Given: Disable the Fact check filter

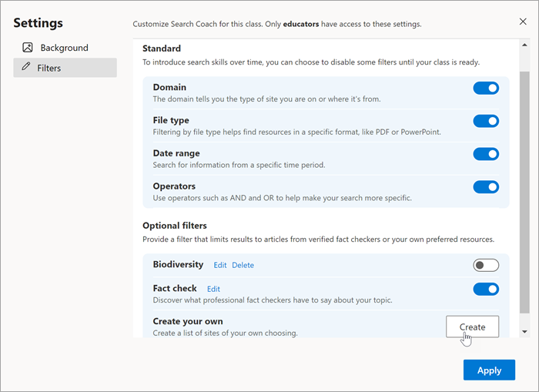Looking at the screenshot, I should pyautogui.click(x=486, y=289).
